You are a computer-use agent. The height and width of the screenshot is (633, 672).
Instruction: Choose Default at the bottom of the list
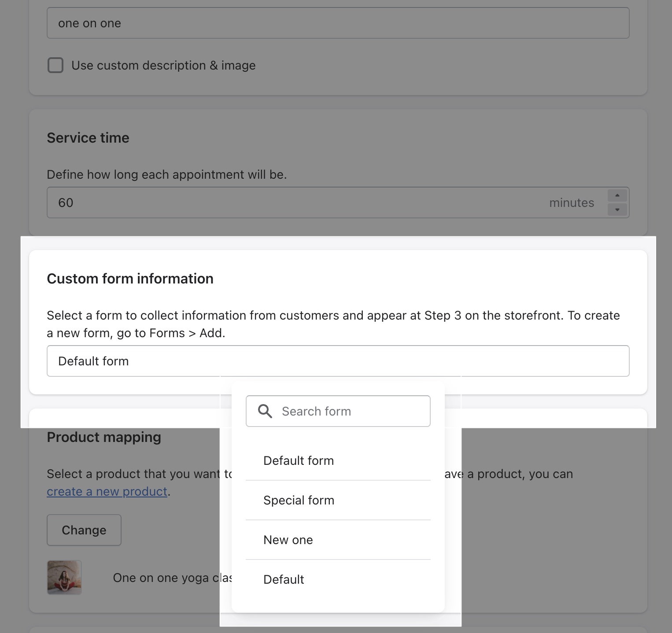[284, 579]
